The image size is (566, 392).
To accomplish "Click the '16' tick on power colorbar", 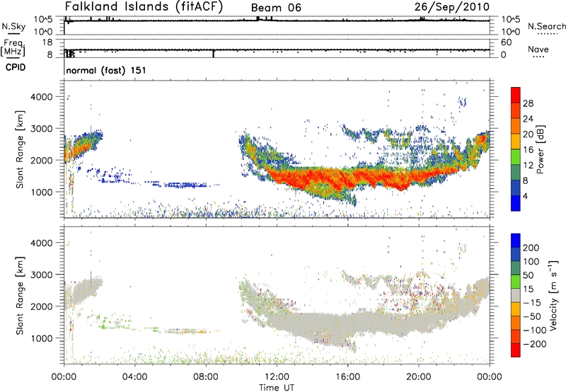I will point(528,150).
